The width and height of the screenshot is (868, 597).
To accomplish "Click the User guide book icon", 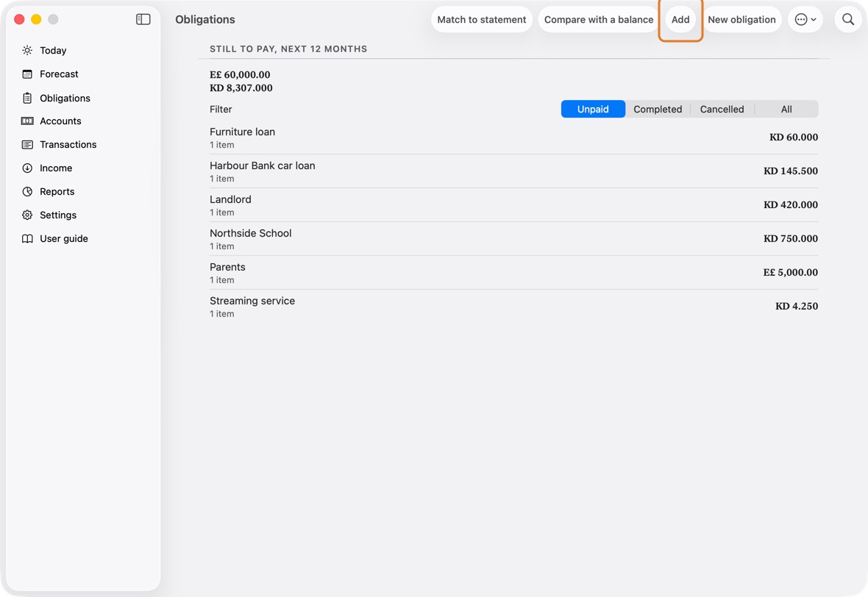I will [27, 238].
